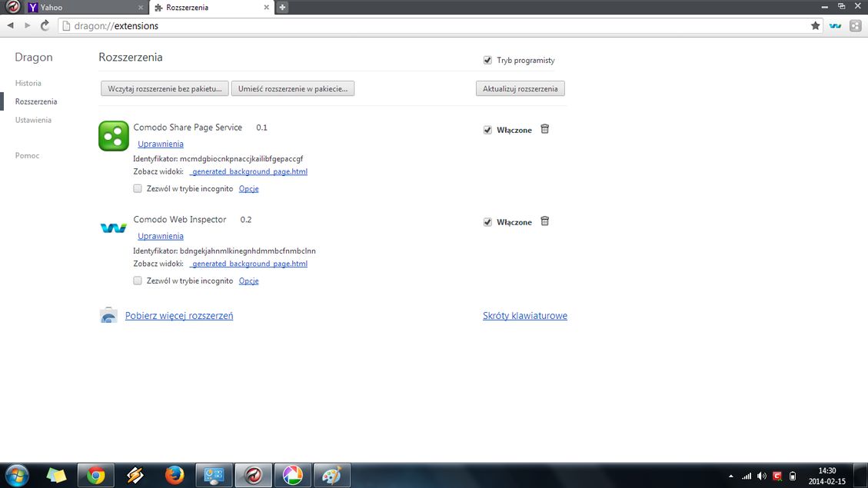Viewport: 868px width, 488px height.
Task: Open Opcje for Comodo Web Inspector
Action: (248, 281)
